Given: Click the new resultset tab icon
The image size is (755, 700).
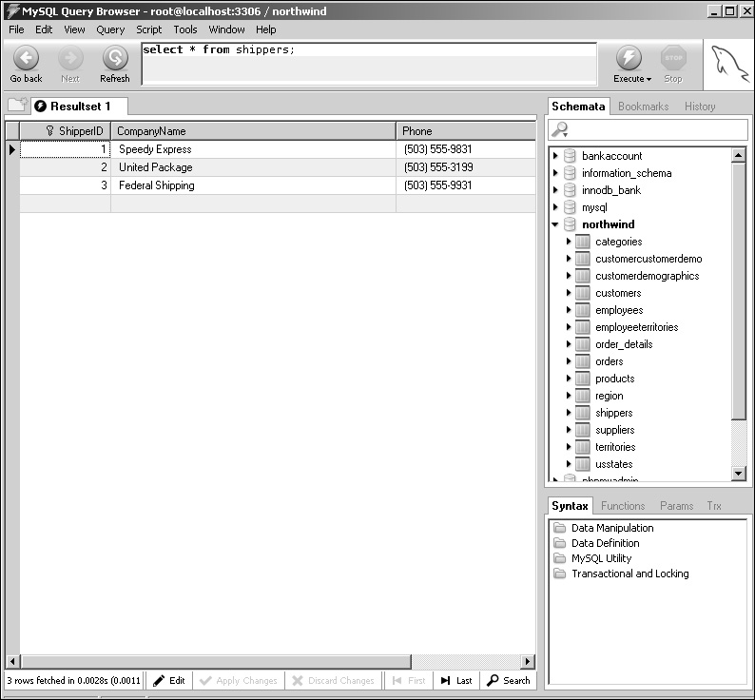Looking at the screenshot, I should pos(18,105).
